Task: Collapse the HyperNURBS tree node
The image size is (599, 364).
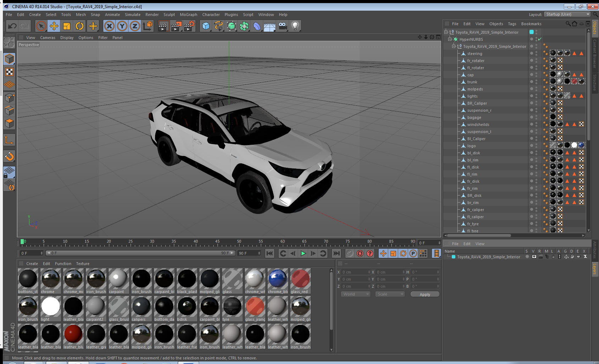Action: pos(450,39)
